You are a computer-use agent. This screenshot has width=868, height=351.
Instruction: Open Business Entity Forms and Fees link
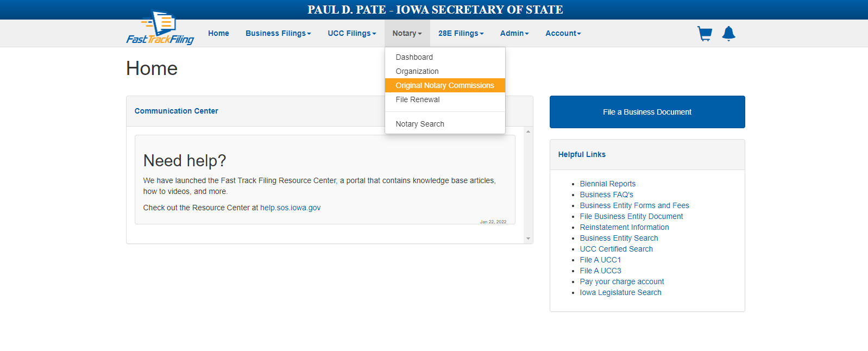[x=634, y=205]
